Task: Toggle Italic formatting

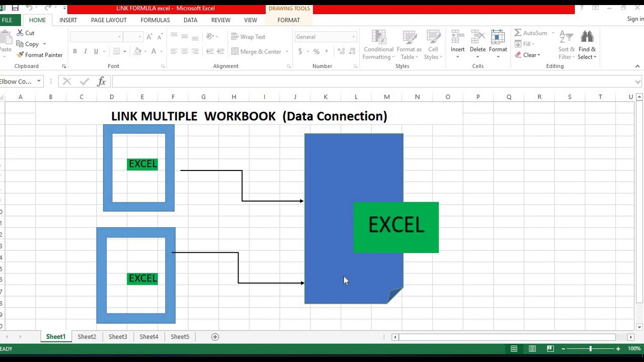Action: [86, 51]
